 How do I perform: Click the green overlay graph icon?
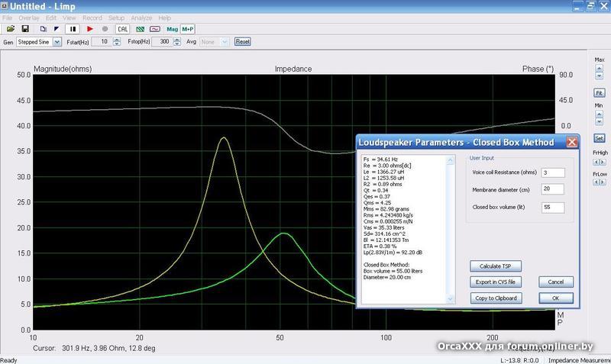coord(138,29)
